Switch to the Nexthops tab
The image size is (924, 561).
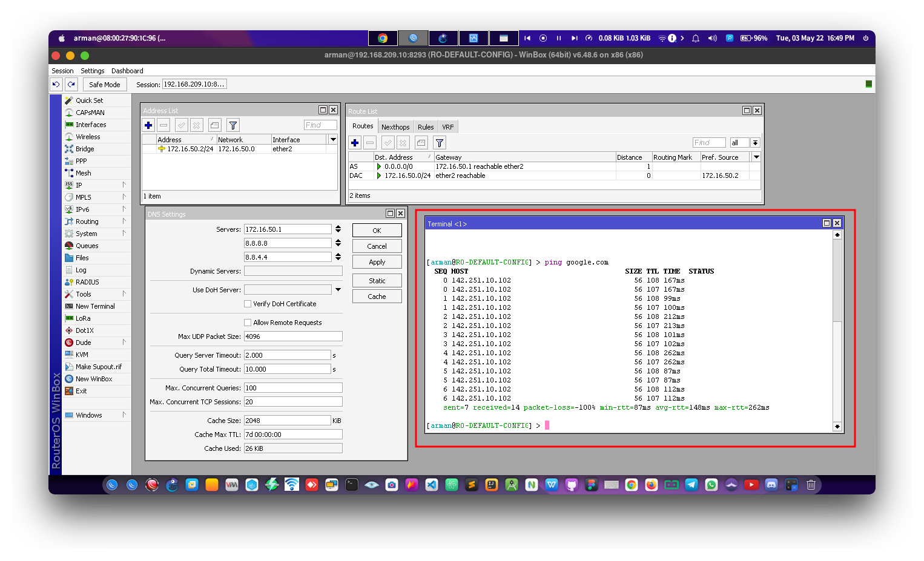(x=395, y=126)
